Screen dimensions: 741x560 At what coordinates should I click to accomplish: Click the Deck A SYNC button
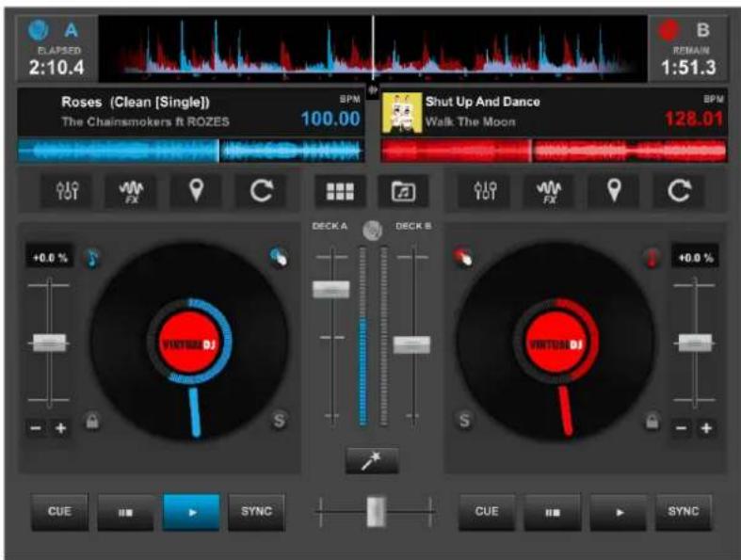click(257, 512)
